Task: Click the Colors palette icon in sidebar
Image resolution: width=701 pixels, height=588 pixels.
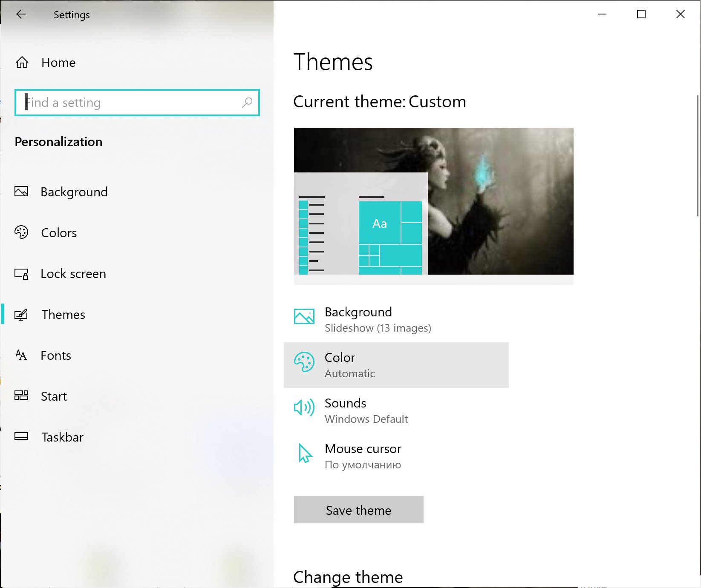Action: (x=21, y=232)
